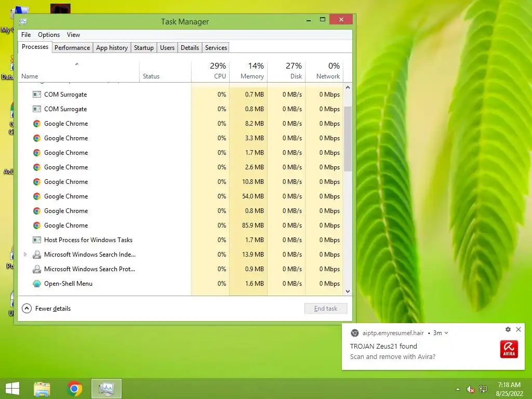Click 'Scan and remove with Avira?' text
Image resolution: width=532 pixels, height=399 pixels.
[393, 356]
